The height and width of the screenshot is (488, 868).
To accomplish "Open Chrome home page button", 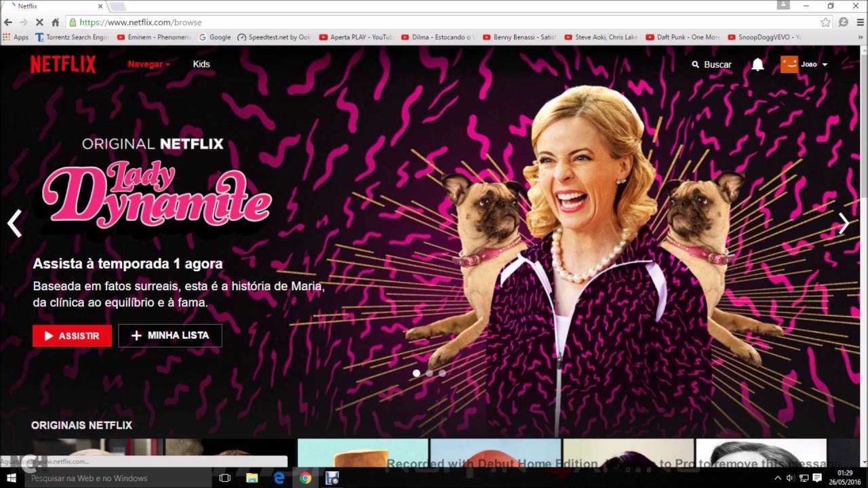I will tap(56, 22).
